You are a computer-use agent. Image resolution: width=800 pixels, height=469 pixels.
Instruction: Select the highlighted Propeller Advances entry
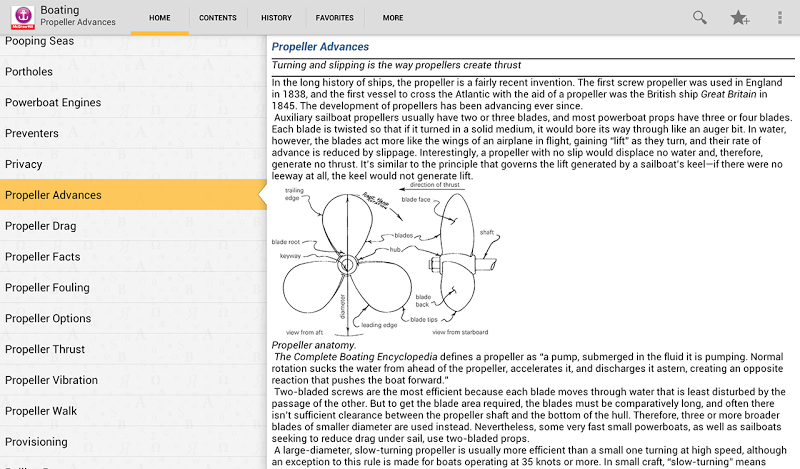(x=133, y=195)
